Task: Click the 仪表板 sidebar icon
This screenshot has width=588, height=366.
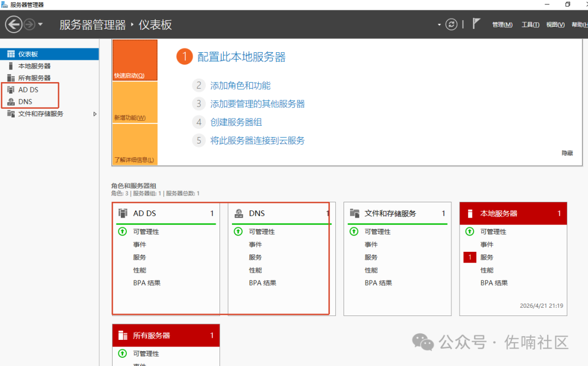Action: [x=11, y=54]
